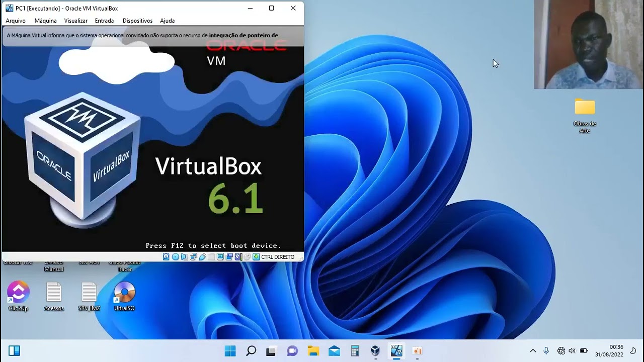The height and width of the screenshot is (362, 644).
Task: Open the Máquina menu
Action: pyautogui.click(x=45, y=21)
